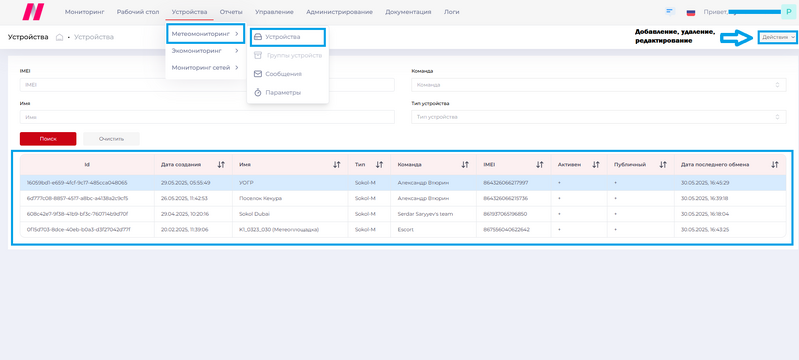Select Параметры in the submenu
Screen dimensions: 799x360
click(x=288, y=93)
